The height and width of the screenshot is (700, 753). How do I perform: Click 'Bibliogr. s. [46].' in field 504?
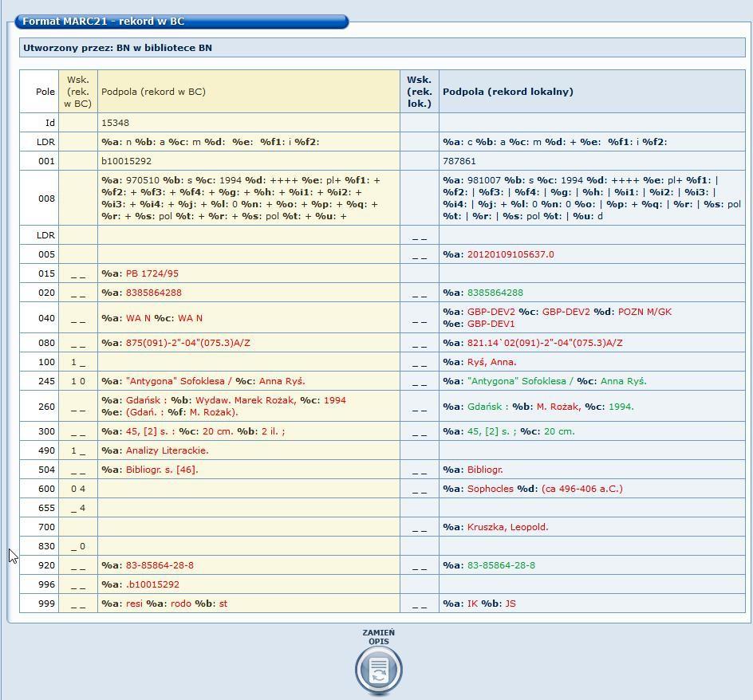coord(162,470)
